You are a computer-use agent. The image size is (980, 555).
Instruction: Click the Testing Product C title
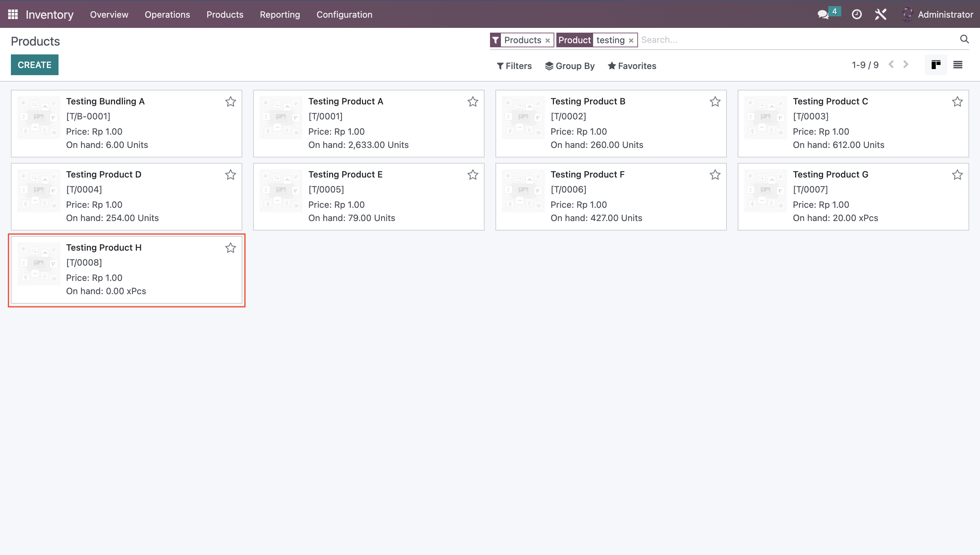coord(831,101)
